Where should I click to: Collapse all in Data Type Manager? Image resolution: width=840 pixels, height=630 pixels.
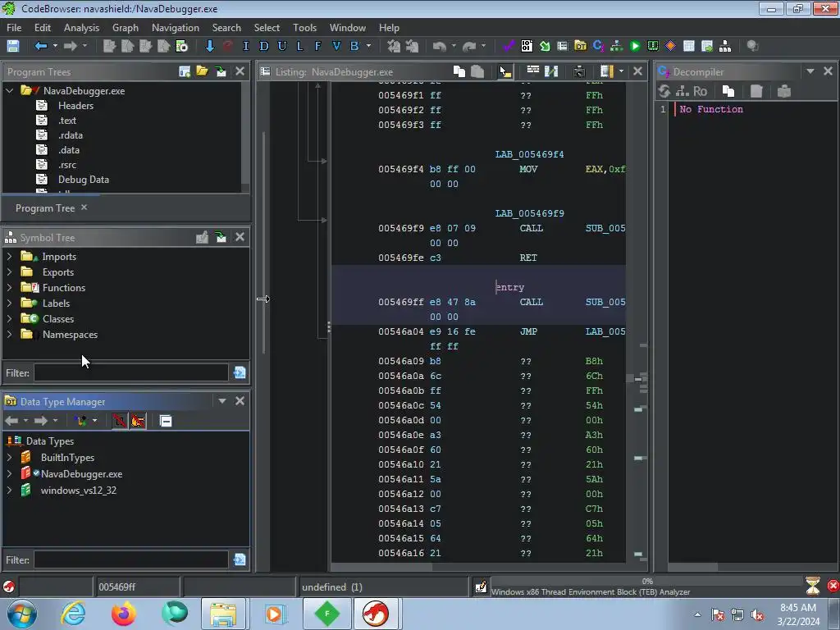(x=166, y=421)
